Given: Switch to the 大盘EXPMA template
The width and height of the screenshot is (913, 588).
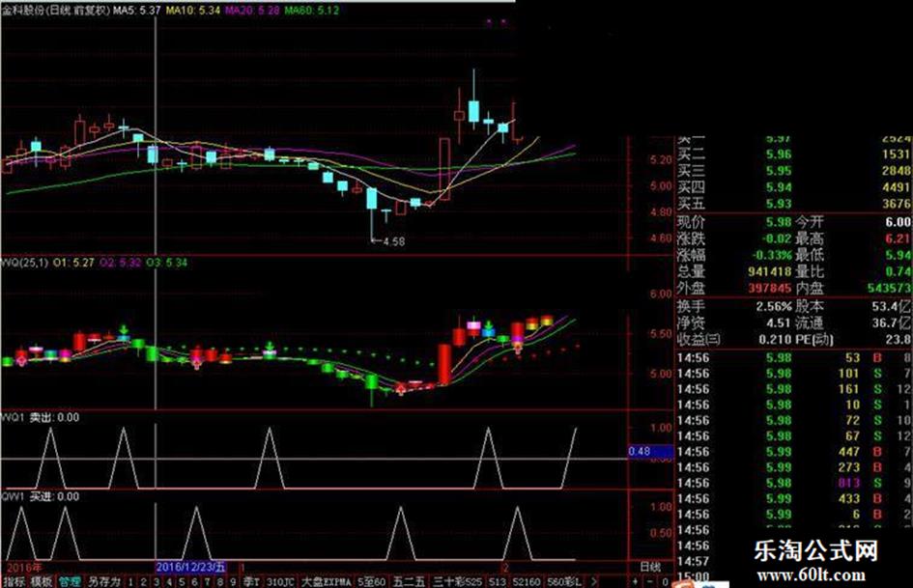Looking at the screenshot, I should 327,581.
